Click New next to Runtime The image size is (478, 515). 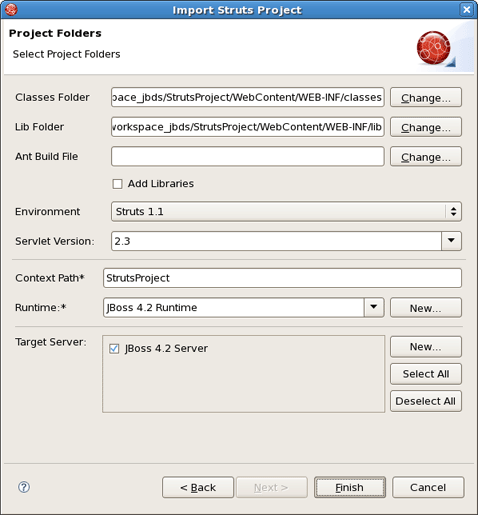(426, 308)
